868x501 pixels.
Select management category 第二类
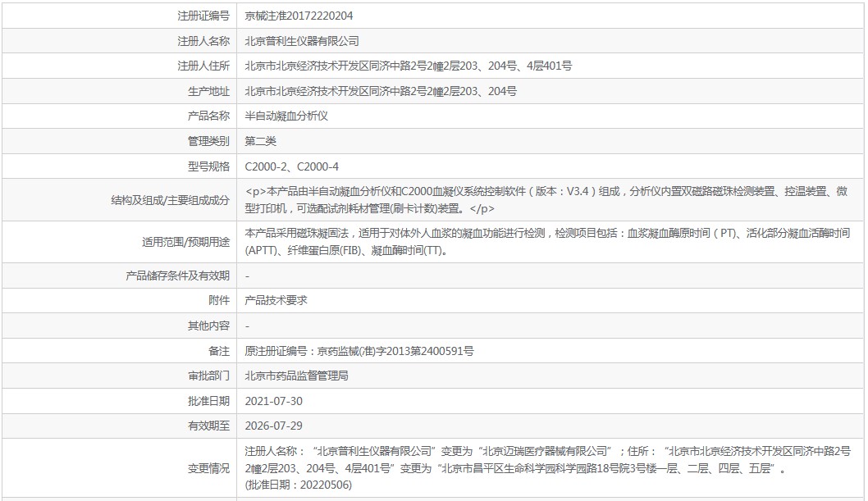[x=260, y=141]
